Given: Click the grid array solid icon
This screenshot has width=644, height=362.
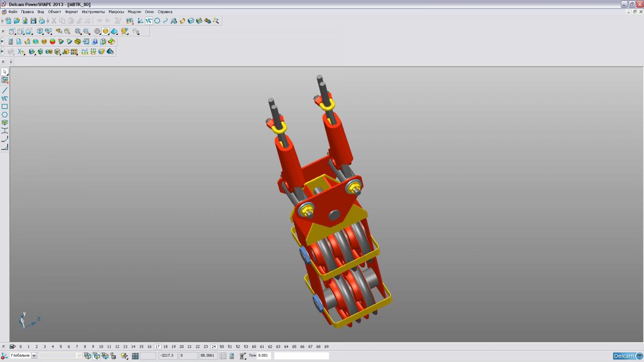Looking at the screenshot, I should point(74,51).
